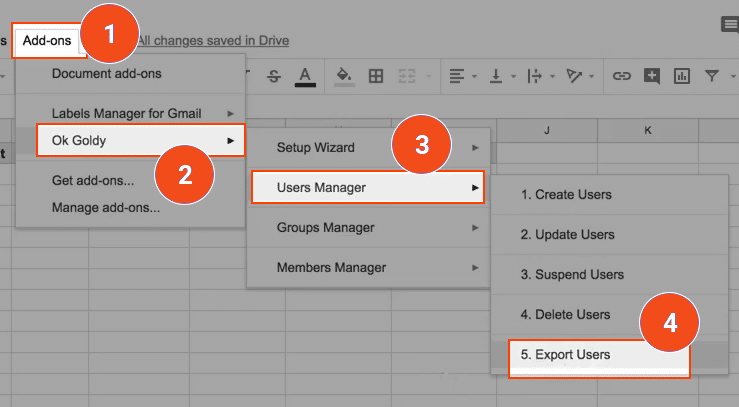Open the text color picker

[x=305, y=77]
